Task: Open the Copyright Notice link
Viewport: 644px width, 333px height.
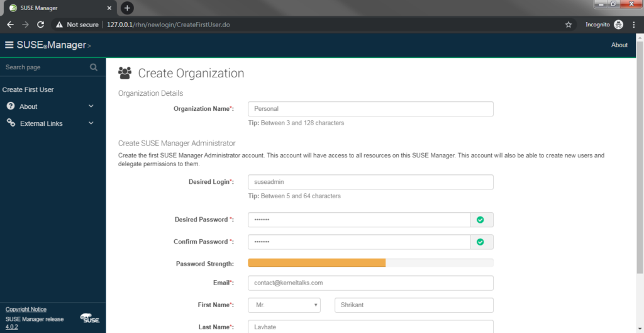Action: click(26, 309)
